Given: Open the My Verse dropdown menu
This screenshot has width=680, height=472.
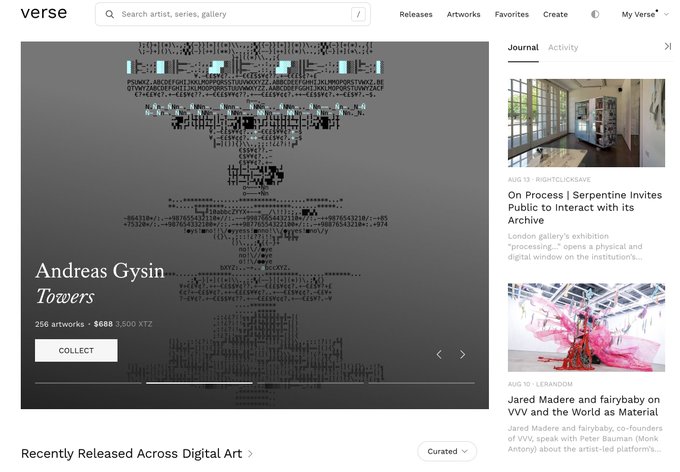Looking at the screenshot, I should 645,14.
